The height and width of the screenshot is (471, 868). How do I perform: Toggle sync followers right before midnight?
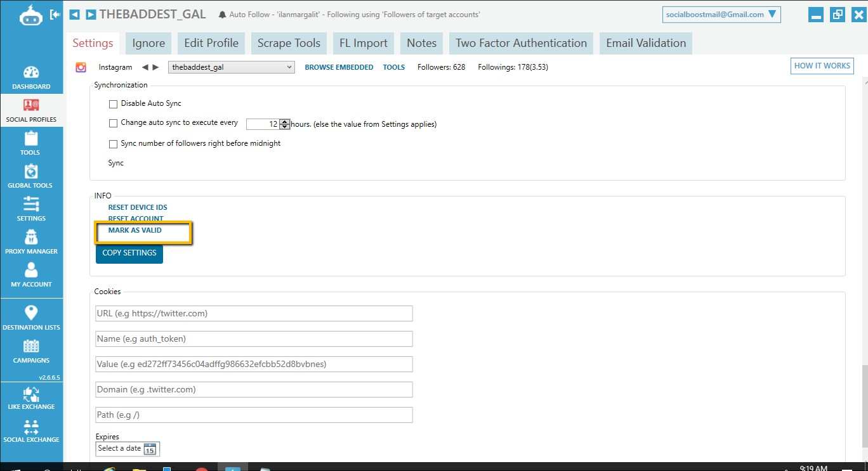pos(114,144)
